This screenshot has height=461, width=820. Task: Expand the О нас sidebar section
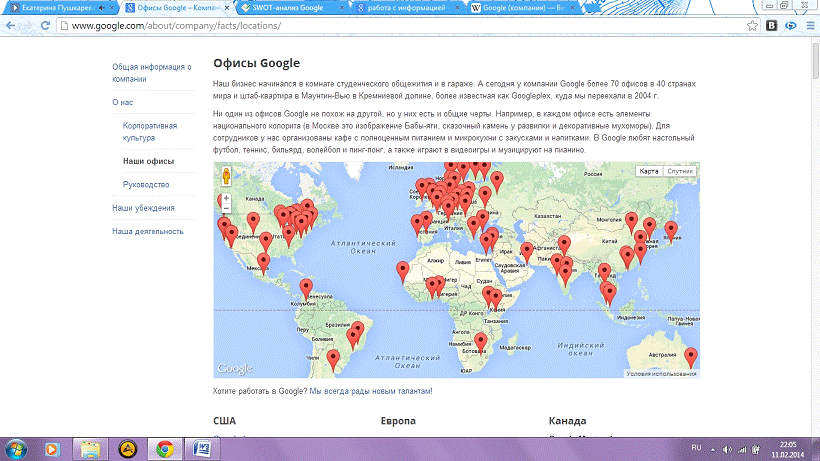[x=125, y=102]
